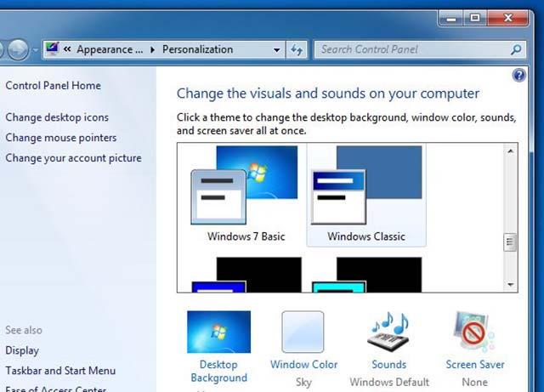Click the Control Panel icon in address bar
The image size is (544, 392).
53,49
